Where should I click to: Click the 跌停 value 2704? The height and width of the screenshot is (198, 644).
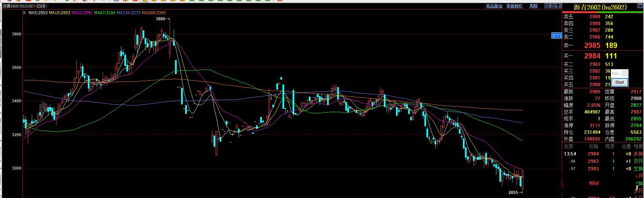tap(636, 125)
